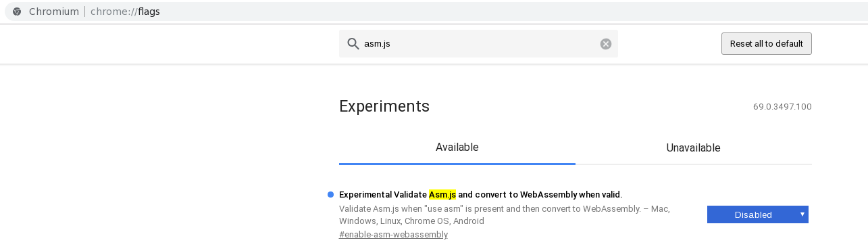The height and width of the screenshot is (251, 868).
Task: Click the Experiments page heading
Action: pos(384,106)
